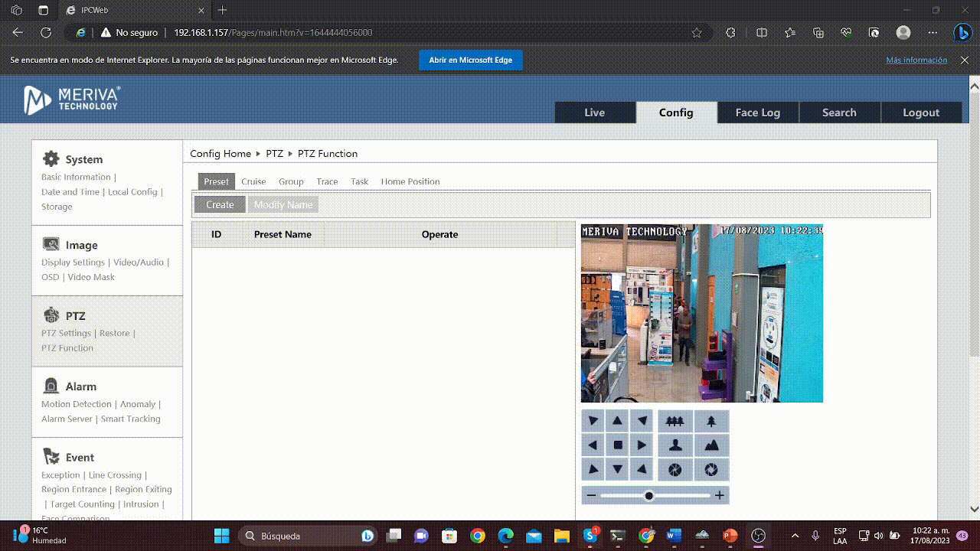This screenshot has height=551, width=980.
Task: Open the Live tab in top navigation
Action: tap(595, 112)
